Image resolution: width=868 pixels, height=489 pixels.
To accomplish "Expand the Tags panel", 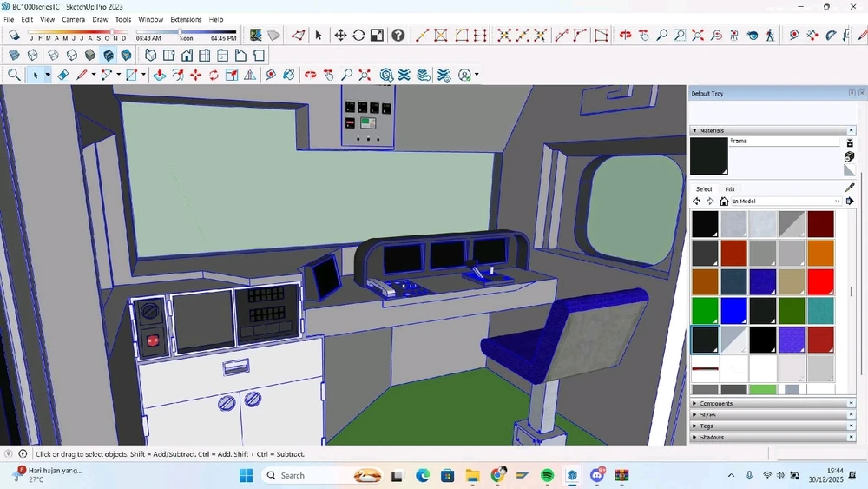I will tap(707, 426).
